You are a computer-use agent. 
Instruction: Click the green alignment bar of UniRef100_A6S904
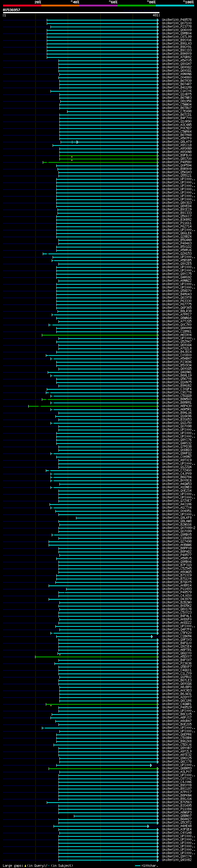point(100,335)
